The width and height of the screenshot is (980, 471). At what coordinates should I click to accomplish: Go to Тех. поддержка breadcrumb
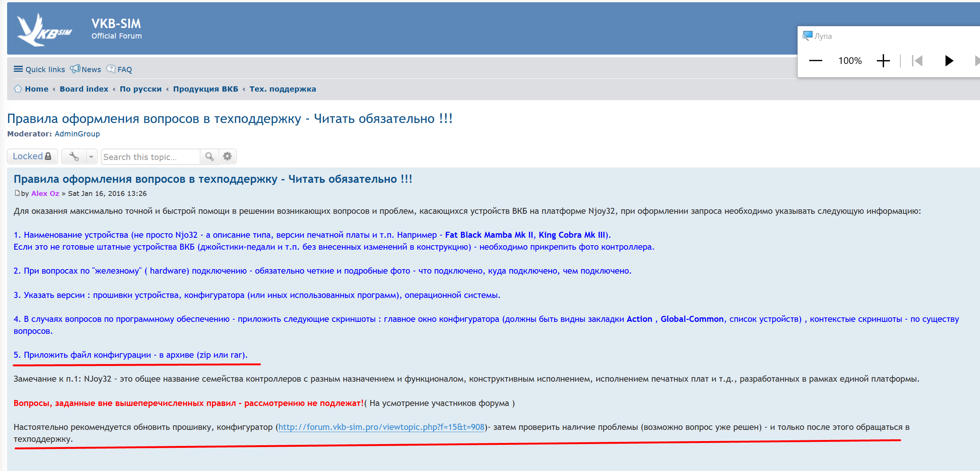click(282, 89)
